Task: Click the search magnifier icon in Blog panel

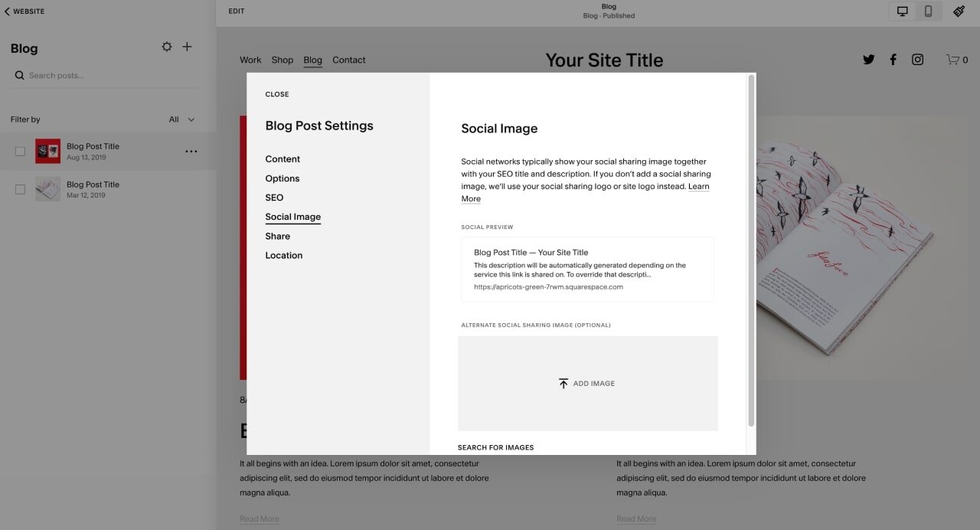Action: [x=20, y=75]
